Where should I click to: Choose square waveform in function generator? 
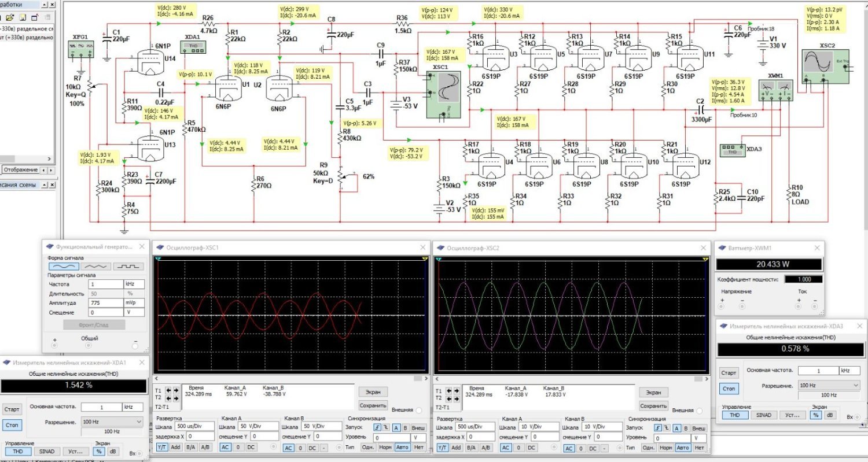point(128,266)
